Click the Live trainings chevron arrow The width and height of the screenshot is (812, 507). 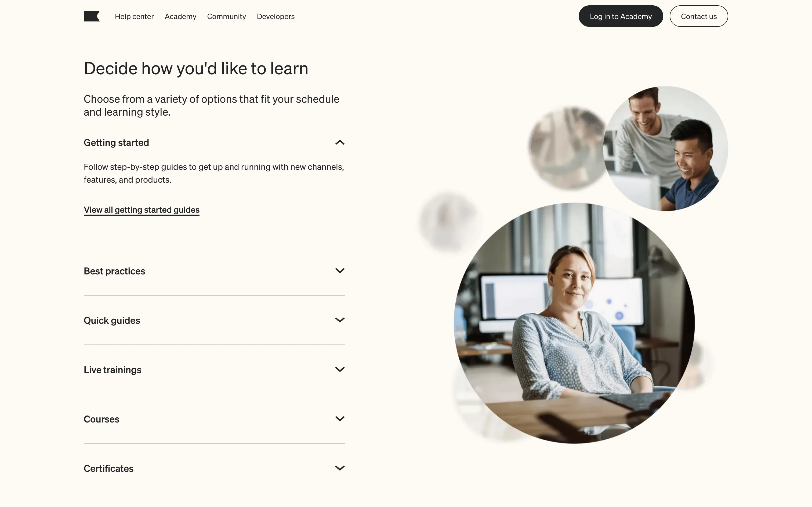tap(340, 369)
